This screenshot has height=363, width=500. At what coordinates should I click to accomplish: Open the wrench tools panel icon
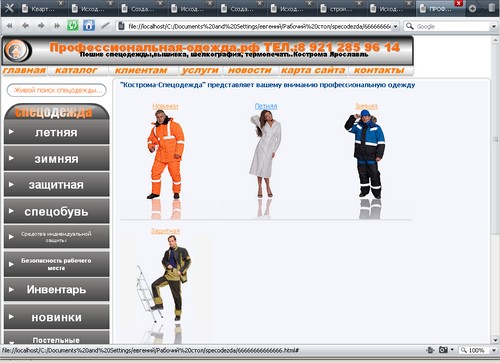click(9, 8)
